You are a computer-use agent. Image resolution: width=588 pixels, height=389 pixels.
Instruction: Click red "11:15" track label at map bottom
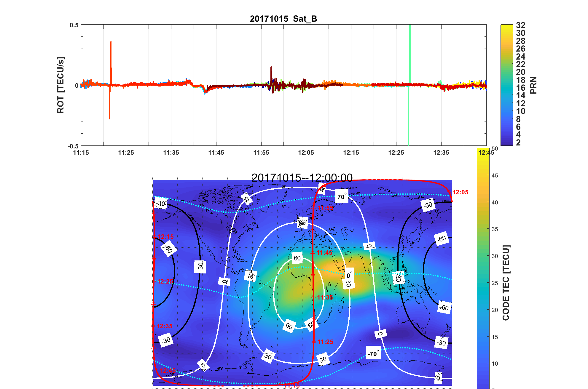tap(292, 385)
